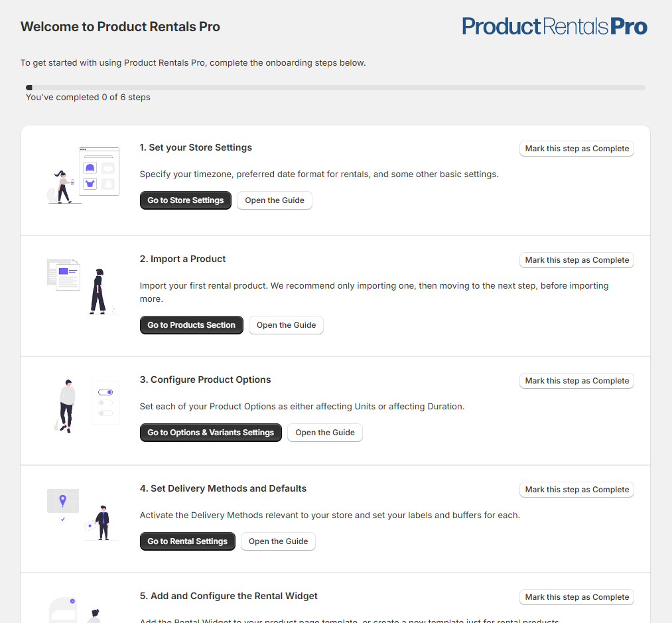Mark Configure Product Options step complete
This screenshot has width=672, height=623.
pyautogui.click(x=576, y=381)
